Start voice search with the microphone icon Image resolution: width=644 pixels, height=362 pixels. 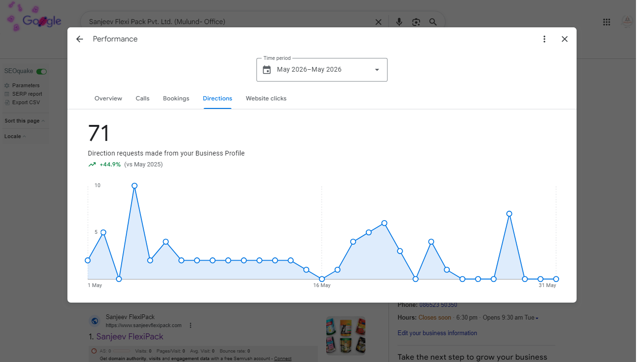pyautogui.click(x=399, y=22)
